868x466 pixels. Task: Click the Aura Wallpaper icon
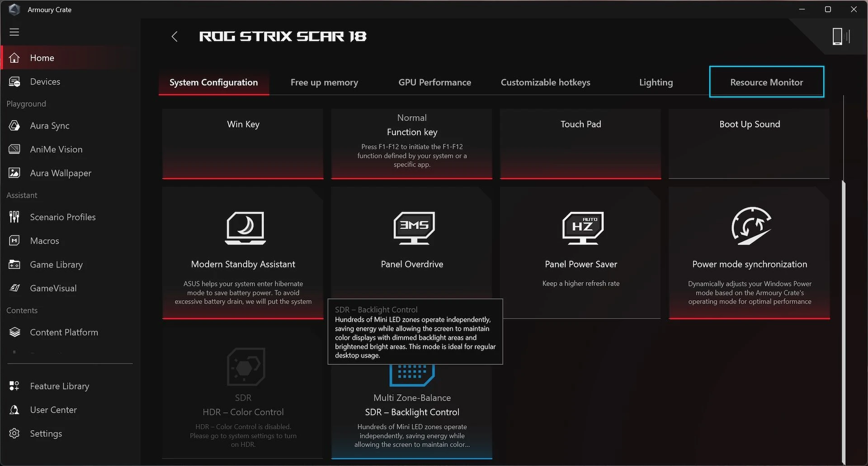14,173
